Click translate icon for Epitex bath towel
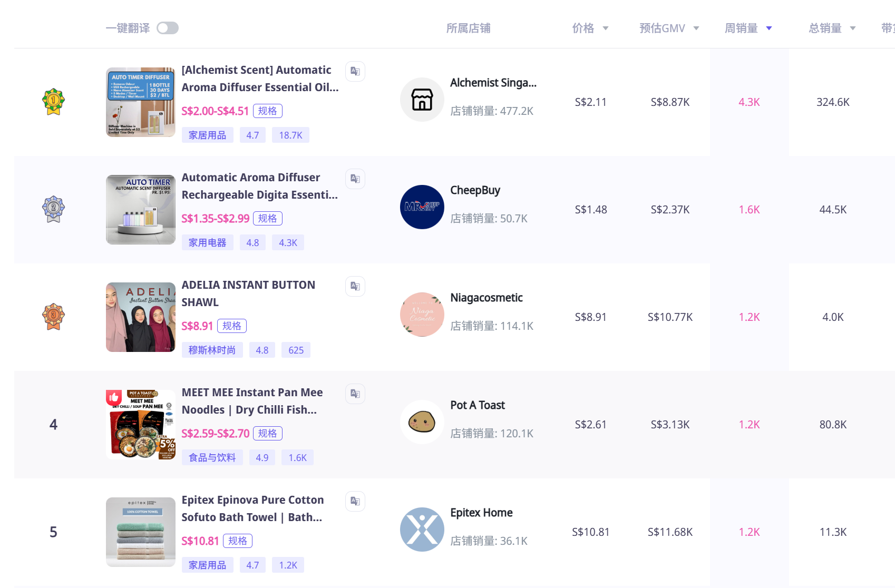 coord(355,501)
